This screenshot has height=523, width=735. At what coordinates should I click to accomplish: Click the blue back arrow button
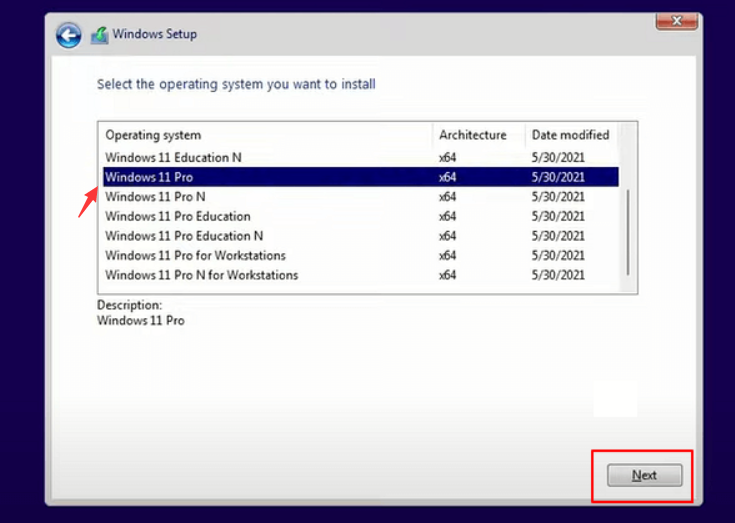tap(68, 35)
